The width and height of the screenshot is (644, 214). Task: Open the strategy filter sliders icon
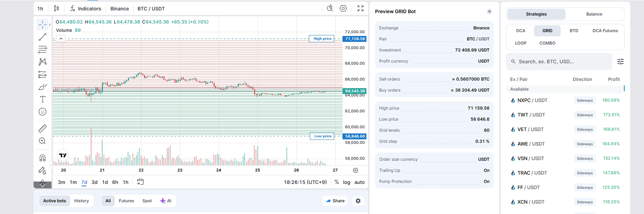(620, 62)
